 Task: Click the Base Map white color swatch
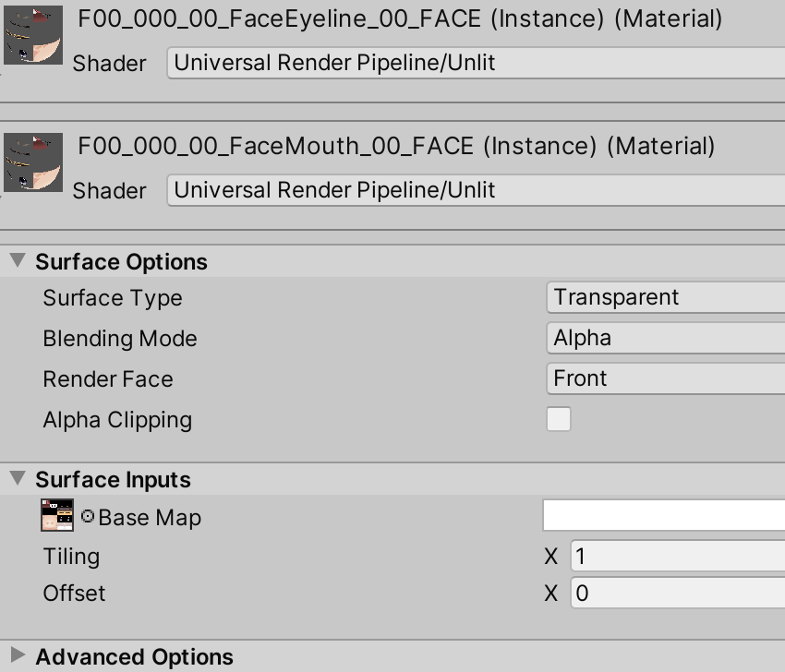[663, 515]
